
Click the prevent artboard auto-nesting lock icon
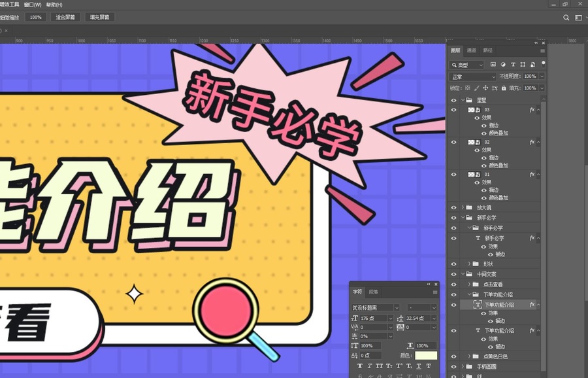pyautogui.click(x=495, y=88)
